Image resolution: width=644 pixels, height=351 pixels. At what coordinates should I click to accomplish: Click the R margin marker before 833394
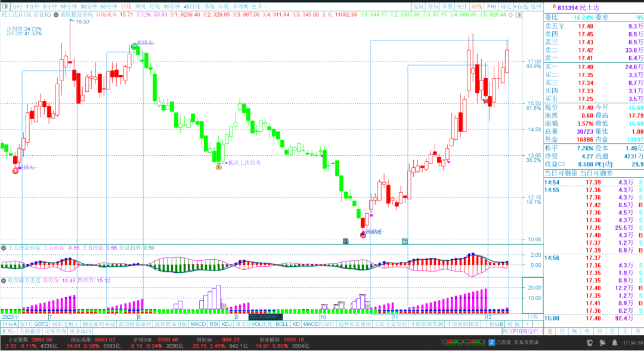coord(554,7)
